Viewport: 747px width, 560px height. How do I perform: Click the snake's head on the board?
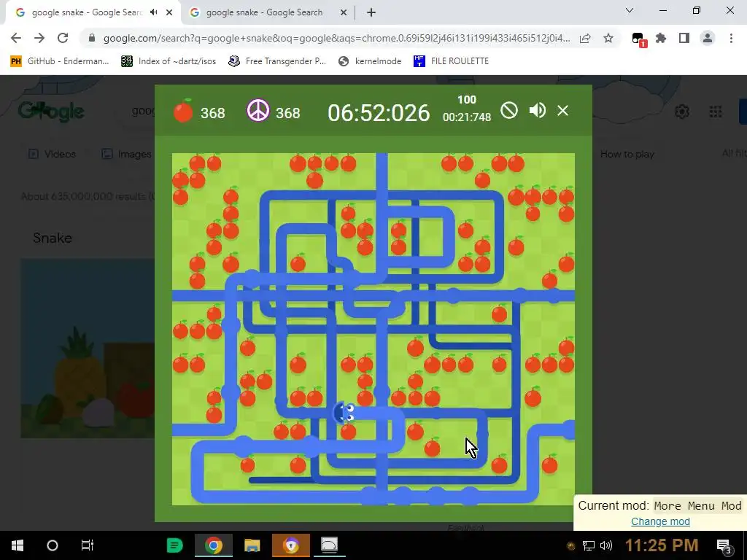(344, 413)
